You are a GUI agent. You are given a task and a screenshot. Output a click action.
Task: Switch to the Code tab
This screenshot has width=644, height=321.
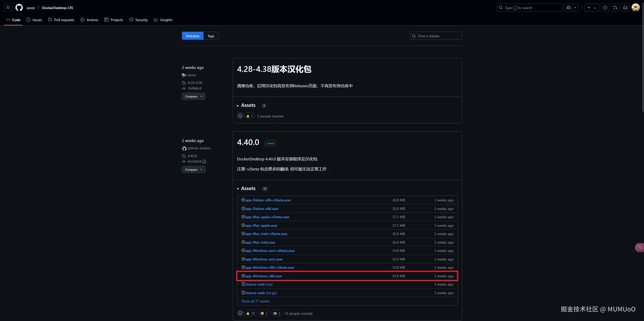(13, 20)
